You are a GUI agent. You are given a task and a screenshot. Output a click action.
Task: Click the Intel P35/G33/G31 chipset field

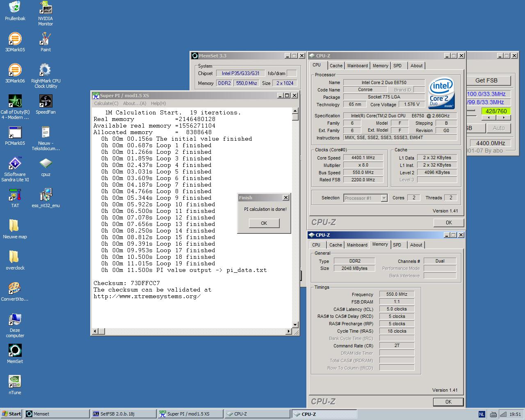pos(240,73)
